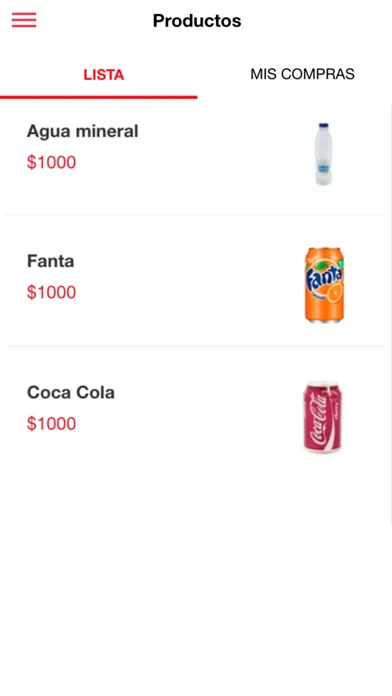Click the Fanta $1000 price

(x=51, y=292)
